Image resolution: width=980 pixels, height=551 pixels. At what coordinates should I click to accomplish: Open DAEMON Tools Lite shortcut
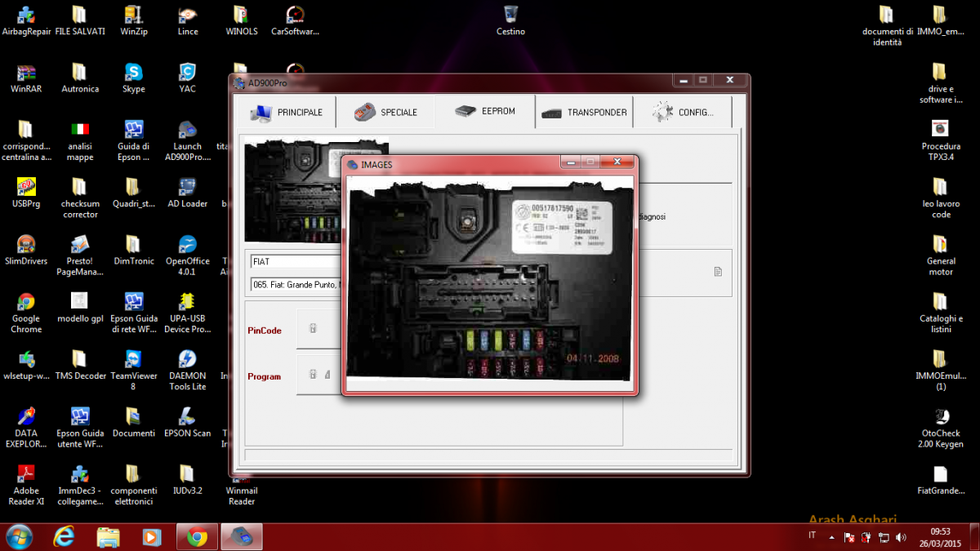pos(188,369)
